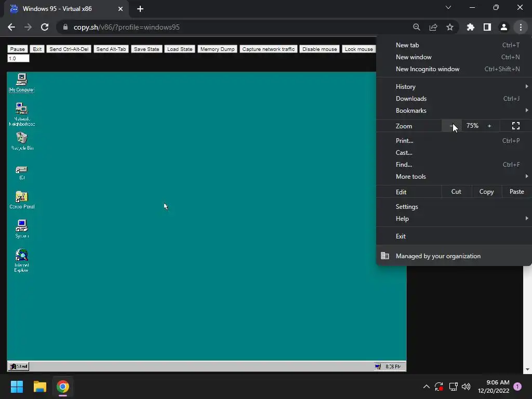Open the profile avatar icon

(x=504, y=27)
